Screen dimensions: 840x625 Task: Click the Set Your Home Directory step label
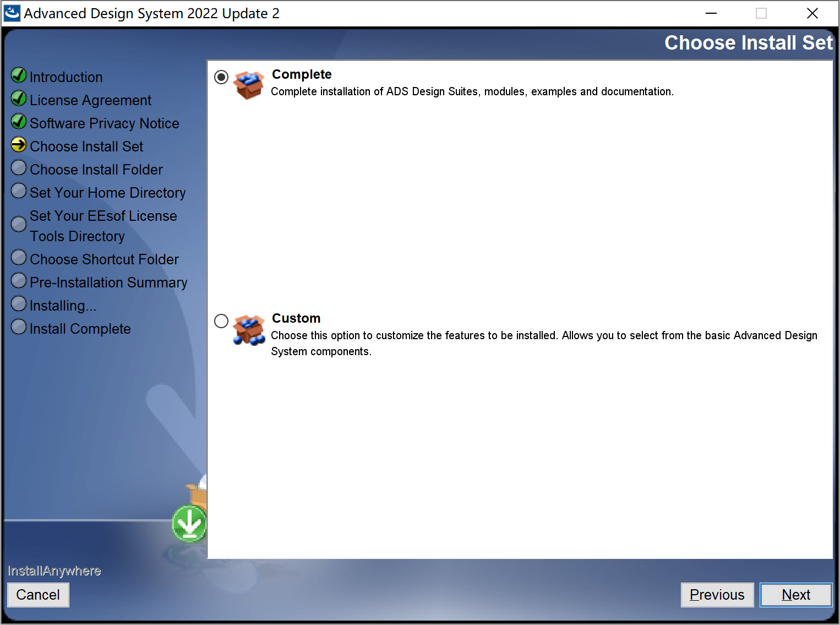tap(108, 193)
